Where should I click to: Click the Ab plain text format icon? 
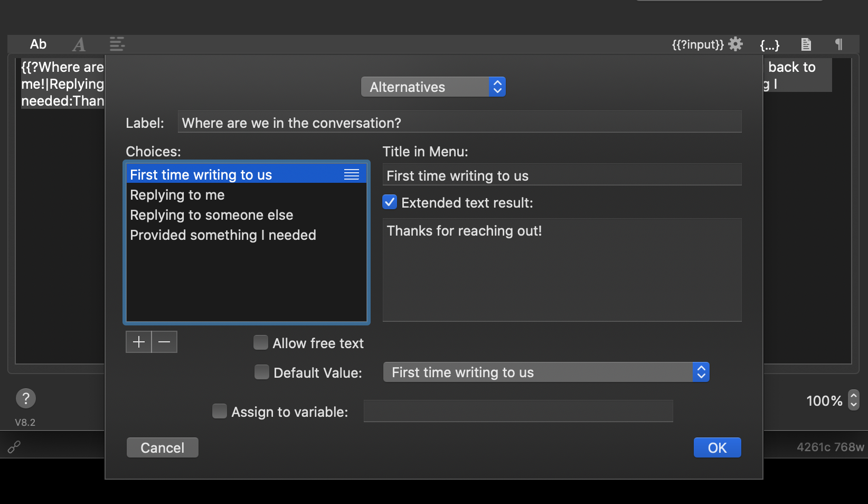(x=38, y=44)
